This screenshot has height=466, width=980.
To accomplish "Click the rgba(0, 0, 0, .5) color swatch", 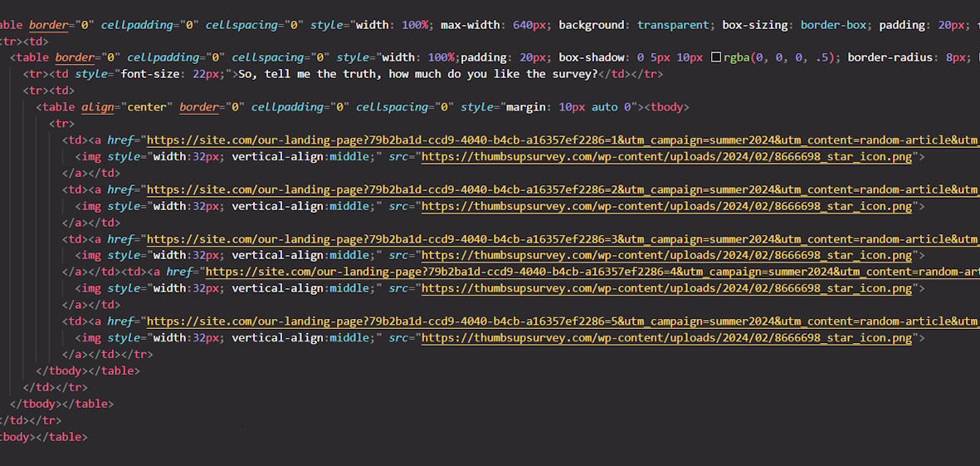I will pyautogui.click(x=716, y=57).
